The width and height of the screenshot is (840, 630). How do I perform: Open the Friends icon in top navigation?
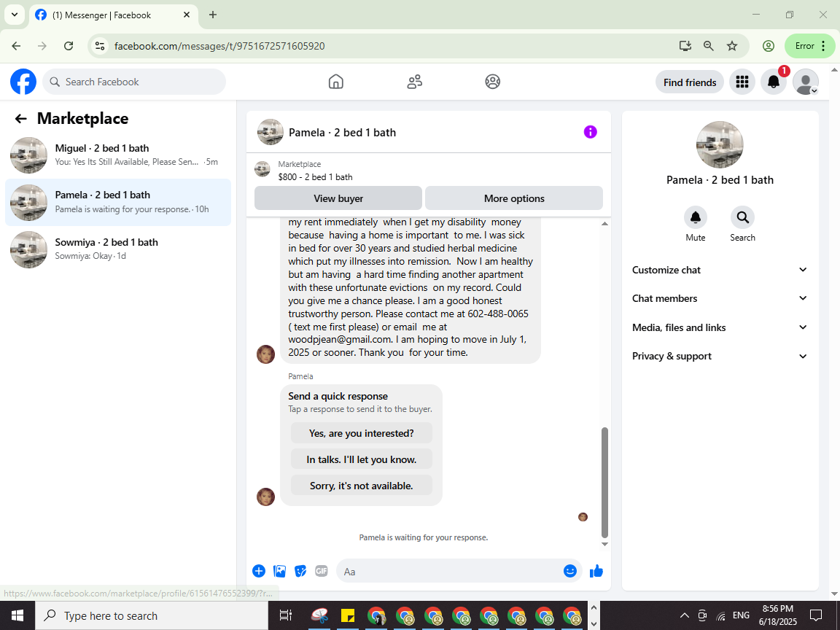[415, 82]
